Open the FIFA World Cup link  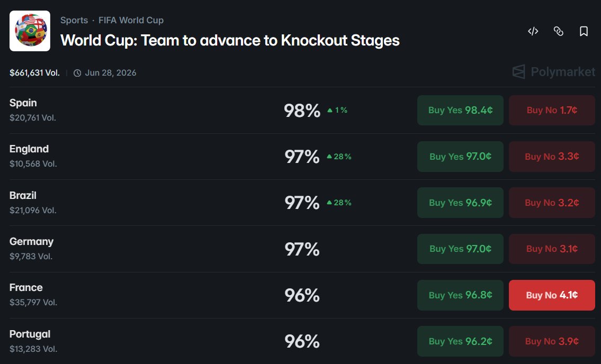[131, 20]
